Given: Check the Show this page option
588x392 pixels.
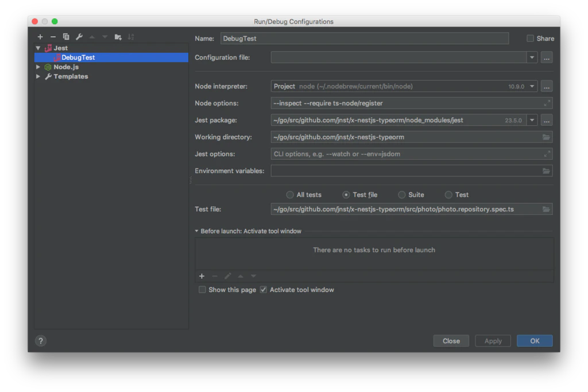Looking at the screenshot, I should coord(202,290).
